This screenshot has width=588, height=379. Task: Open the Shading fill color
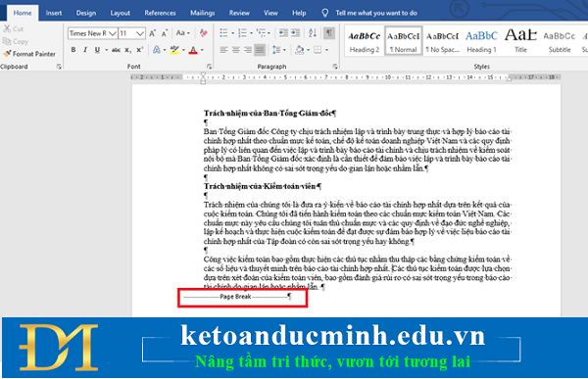coord(299,50)
